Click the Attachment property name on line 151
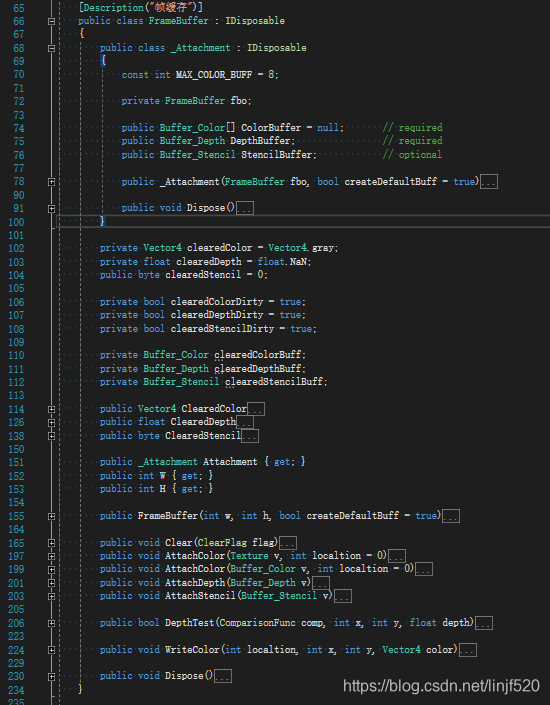 click(230, 462)
